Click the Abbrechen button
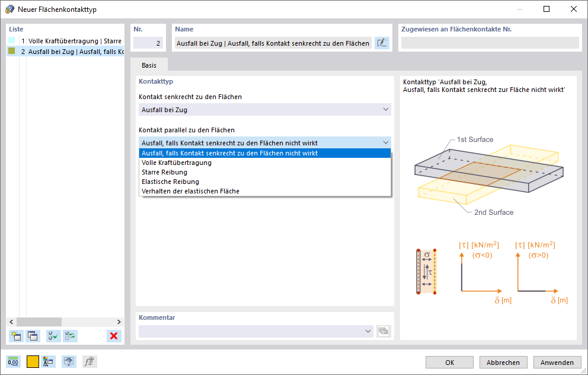 tap(503, 362)
